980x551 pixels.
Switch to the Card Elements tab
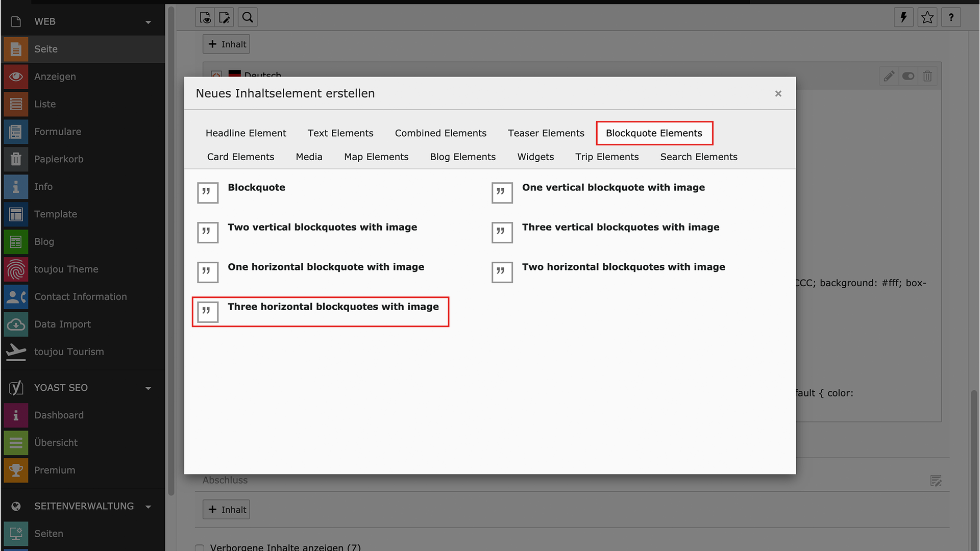[240, 157]
